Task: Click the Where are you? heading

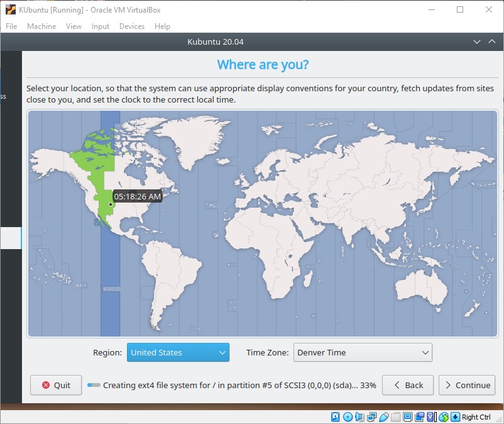Action: click(263, 65)
